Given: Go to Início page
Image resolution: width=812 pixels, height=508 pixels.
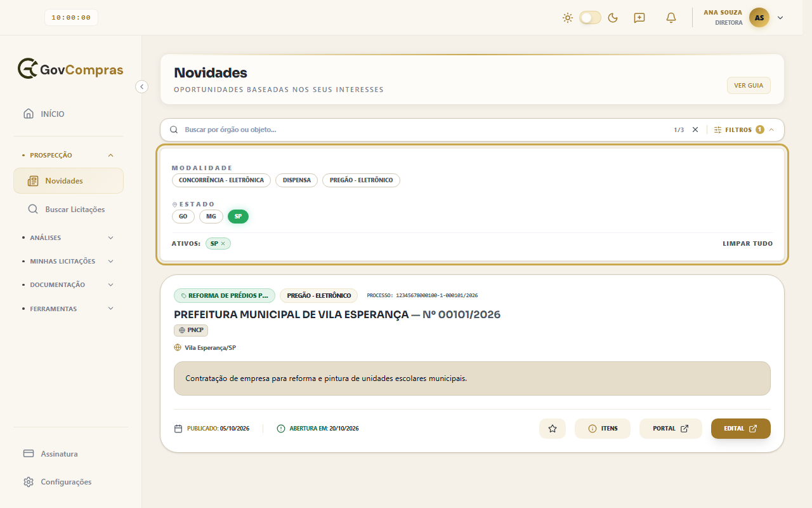Looking at the screenshot, I should (69, 114).
